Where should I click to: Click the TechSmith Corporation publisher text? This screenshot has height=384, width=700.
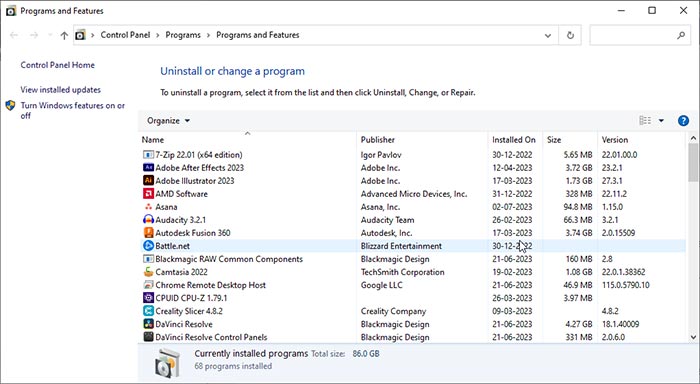403,272
